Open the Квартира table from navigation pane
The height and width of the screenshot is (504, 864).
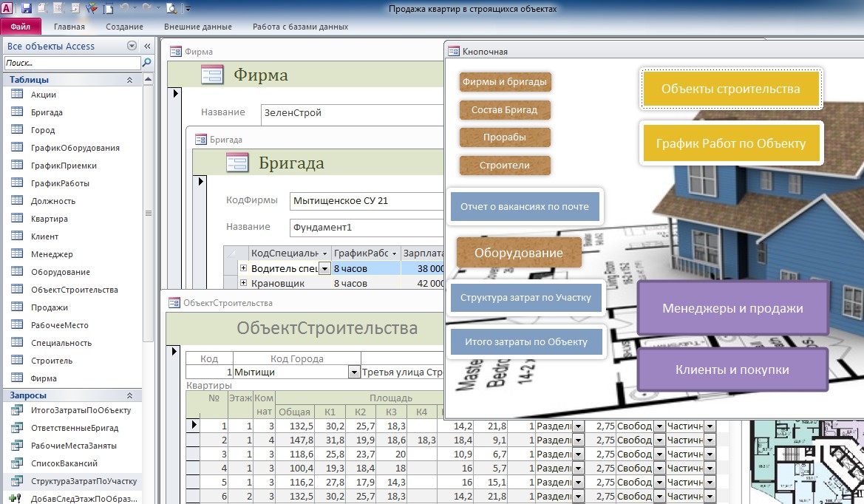click(49, 219)
